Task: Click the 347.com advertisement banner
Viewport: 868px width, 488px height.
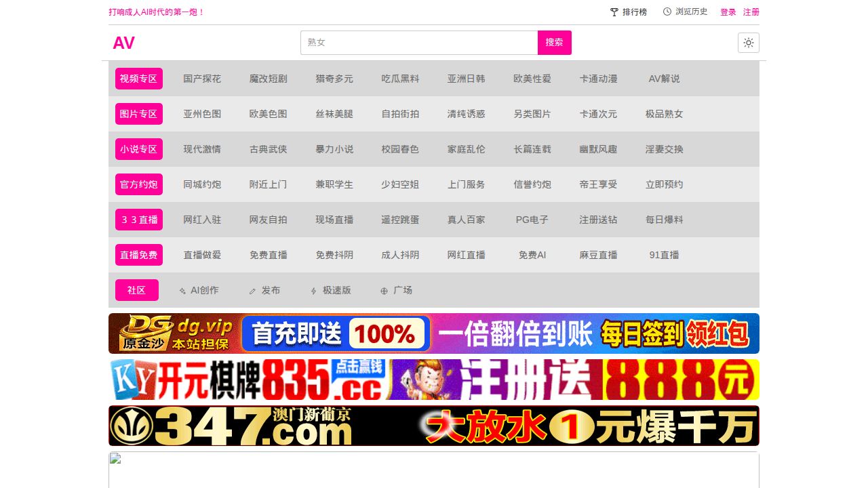Action: click(x=434, y=426)
